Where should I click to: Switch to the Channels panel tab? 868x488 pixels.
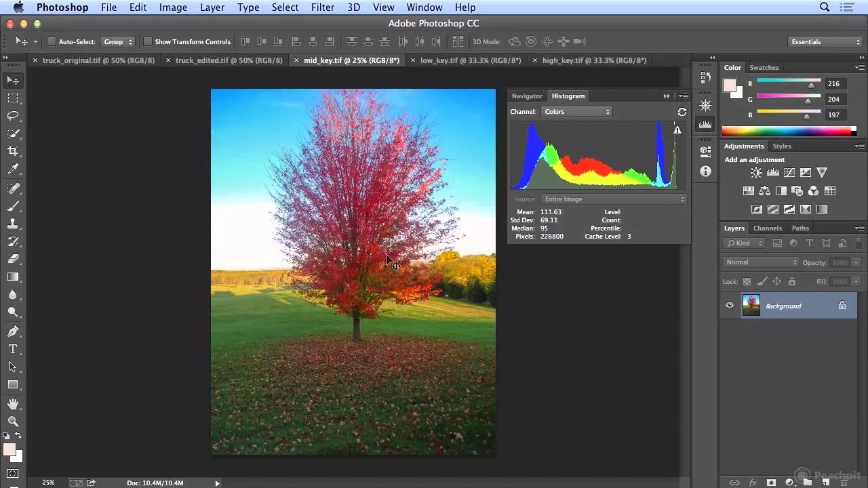[768, 228]
